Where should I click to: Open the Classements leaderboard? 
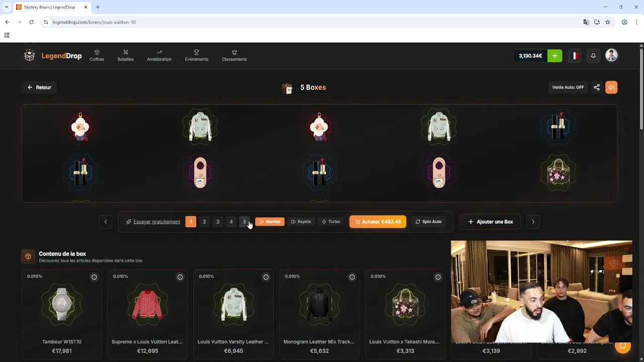(234, 55)
